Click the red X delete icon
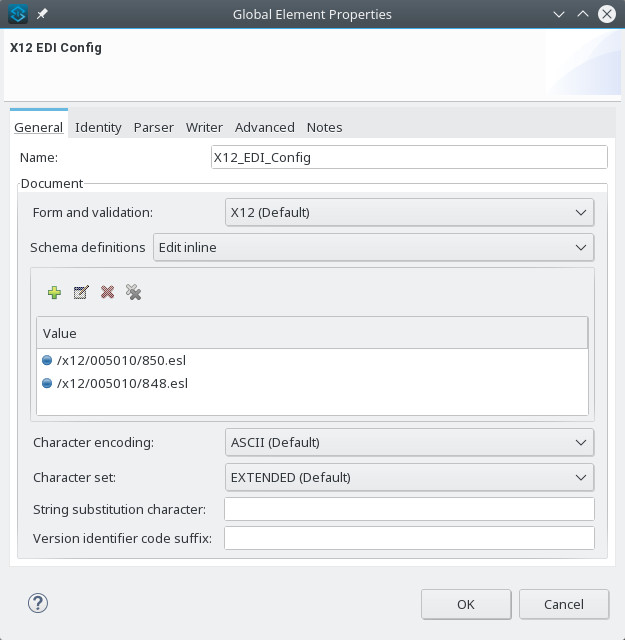Image resolution: width=625 pixels, height=640 pixels. (107, 292)
